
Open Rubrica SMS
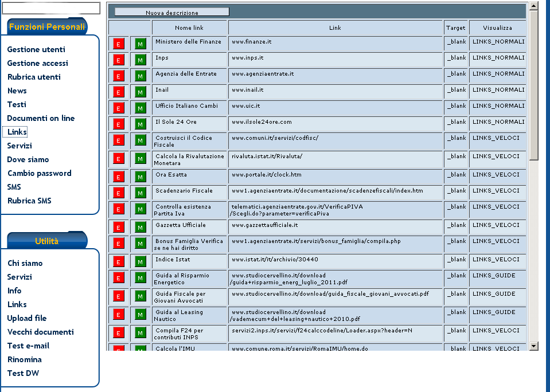tap(29, 201)
